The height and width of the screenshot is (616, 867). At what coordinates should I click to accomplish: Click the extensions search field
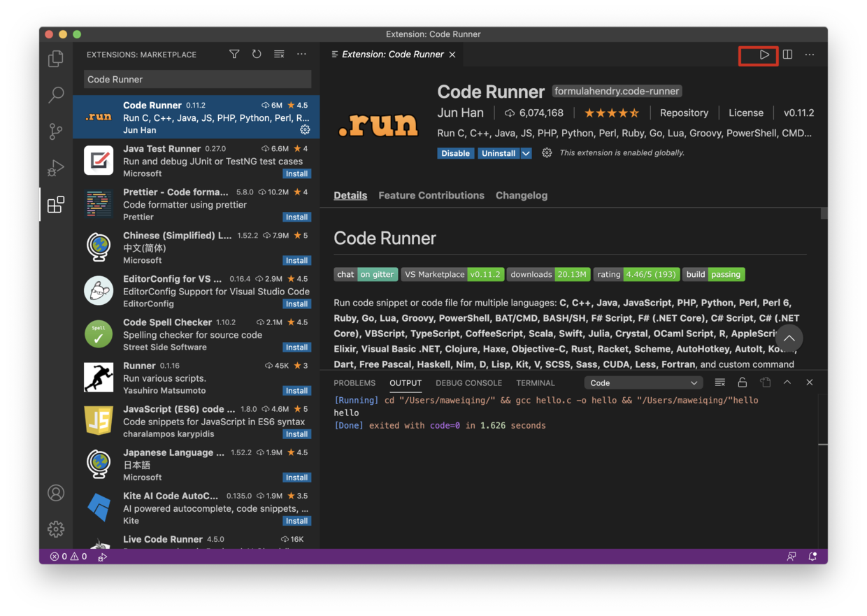(197, 80)
